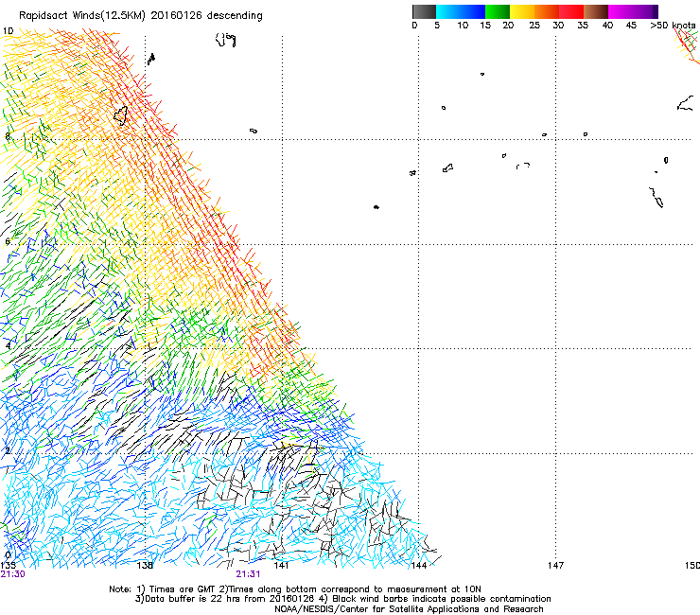Click the '135' longitude axis label

8,566
